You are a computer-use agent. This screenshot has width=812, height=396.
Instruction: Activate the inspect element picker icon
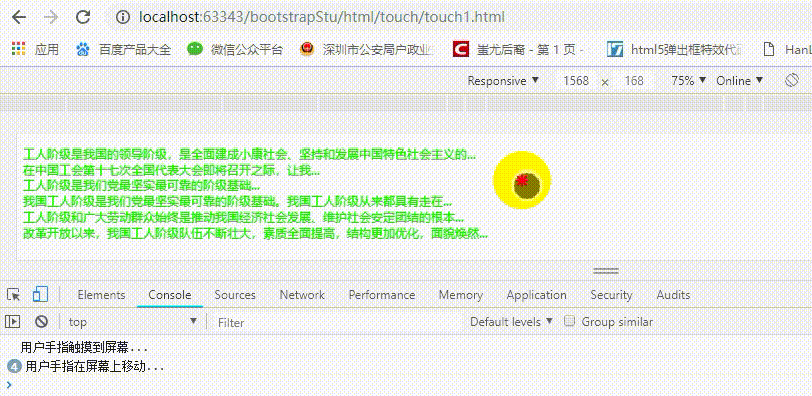(x=14, y=295)
